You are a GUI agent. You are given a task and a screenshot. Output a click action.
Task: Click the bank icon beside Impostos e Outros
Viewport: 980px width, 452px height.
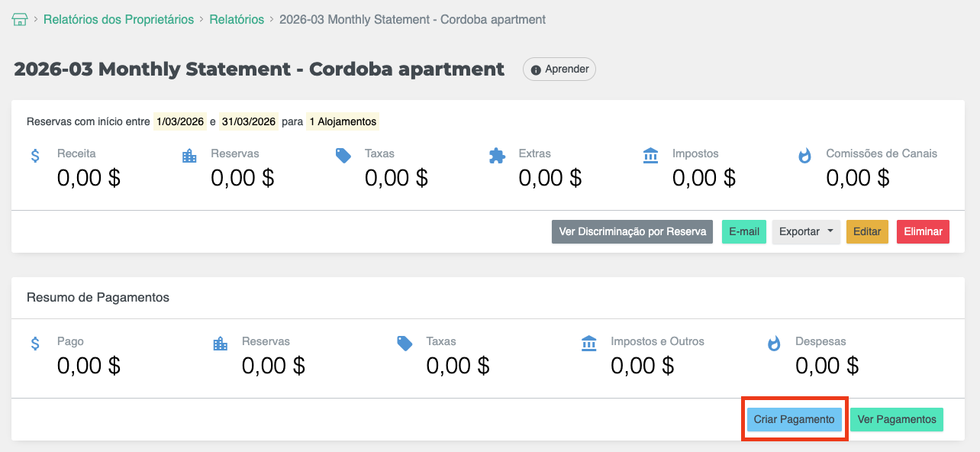point(589,344)
